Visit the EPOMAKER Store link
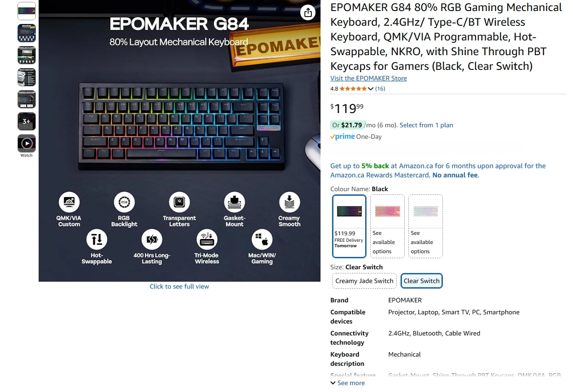The width and height of the screenshot is (573, 392). click(368, 78)
